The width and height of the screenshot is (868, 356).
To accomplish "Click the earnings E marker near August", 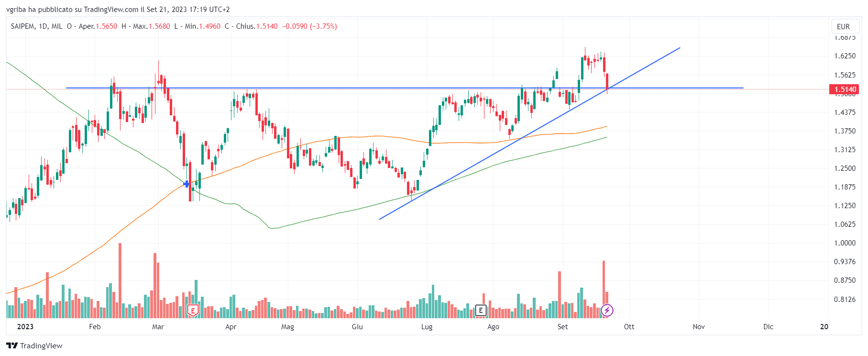I will pyautogui.click(x=481, y=311).
